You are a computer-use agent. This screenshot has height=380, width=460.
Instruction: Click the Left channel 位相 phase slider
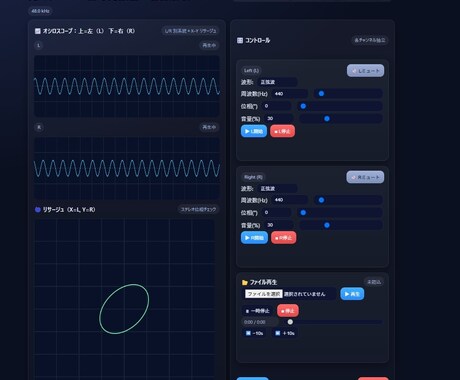[x=340, y=106]
